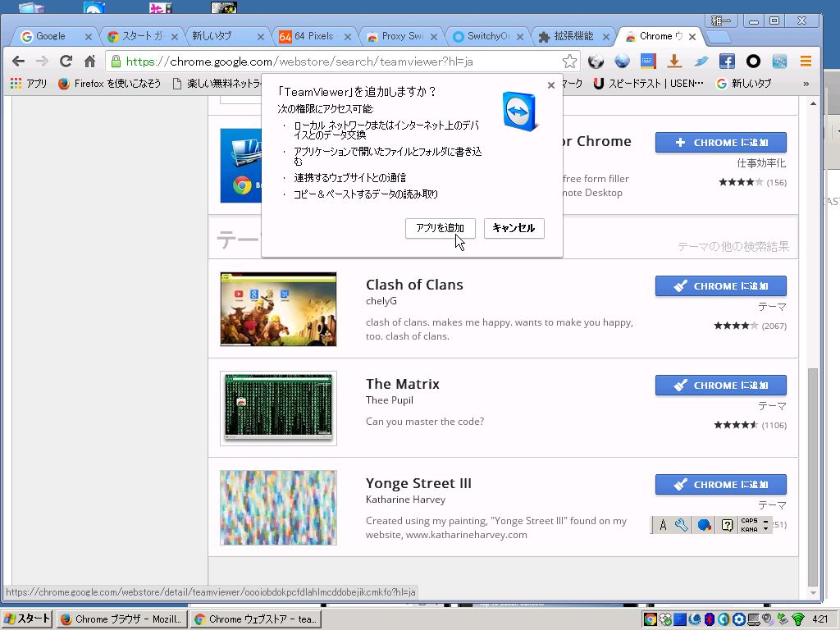The width and height of the screenshot is (840, 630).
Task: Open The Matrix theme thumbnail
Action: point(278,409)
